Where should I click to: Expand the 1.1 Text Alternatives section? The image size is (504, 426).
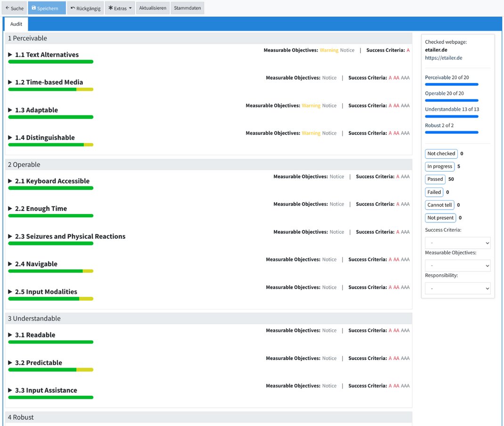(x=47, y=55)
